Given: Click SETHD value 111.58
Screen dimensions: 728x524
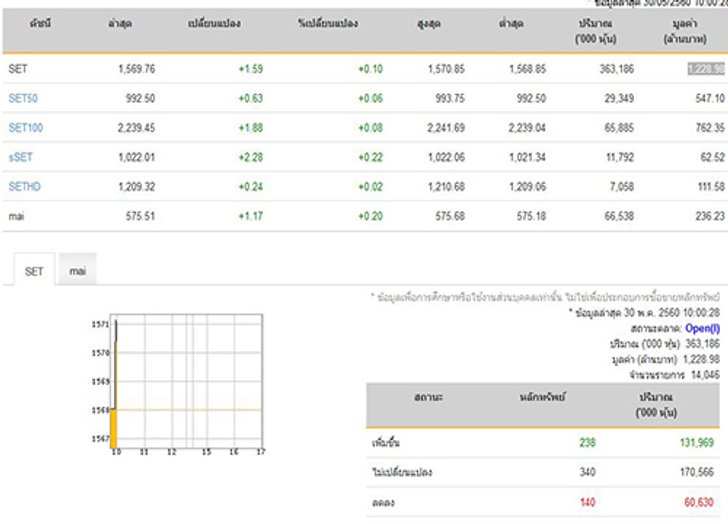Looking at the screenshot, I should point(711,187).
